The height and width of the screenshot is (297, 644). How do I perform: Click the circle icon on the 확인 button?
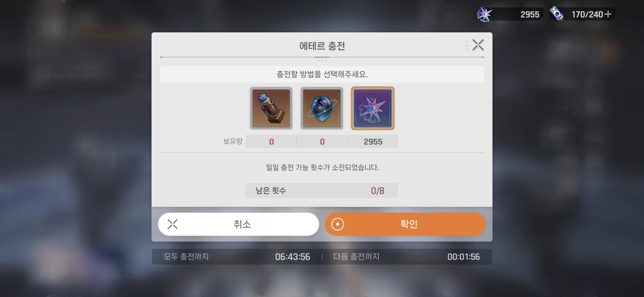(338, 224)
